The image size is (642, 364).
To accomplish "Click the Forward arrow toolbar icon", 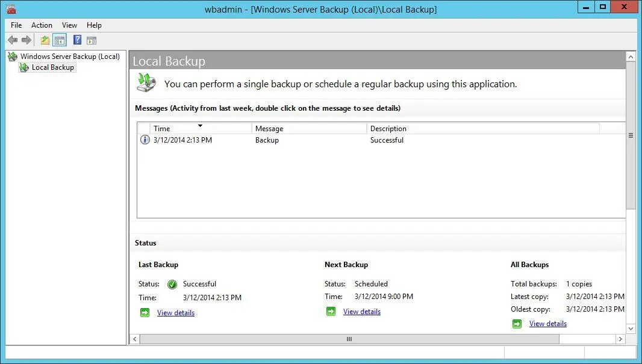I will tap(26, 40).
